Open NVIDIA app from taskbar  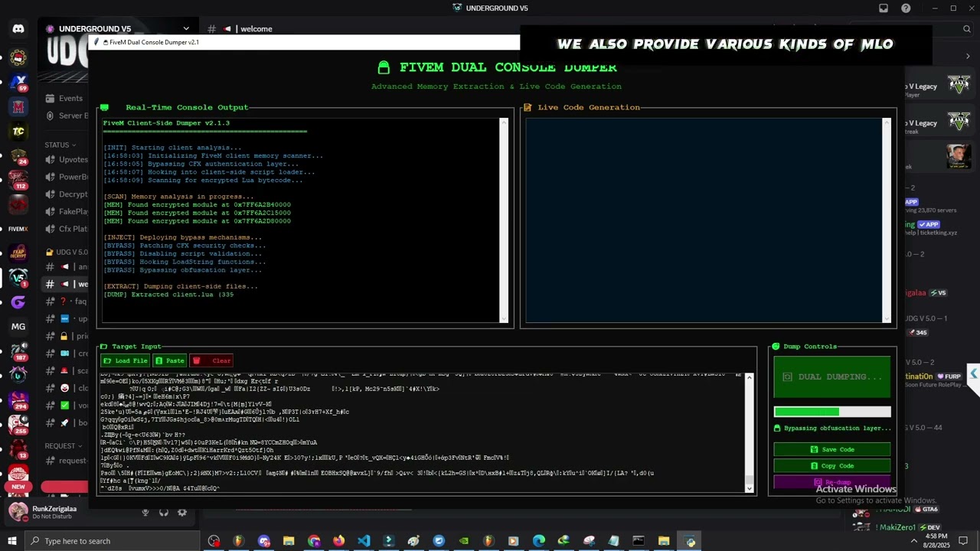(x=464, y=541)
